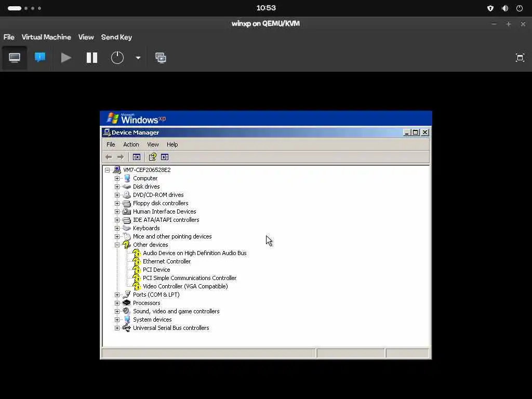Expand Ports (COM & LPT) category
This screenshot has height=399, width=532.
117,295
